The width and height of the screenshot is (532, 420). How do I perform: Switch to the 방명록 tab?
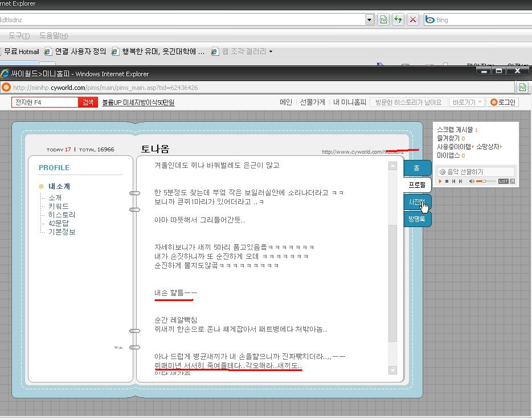(416, 219)
